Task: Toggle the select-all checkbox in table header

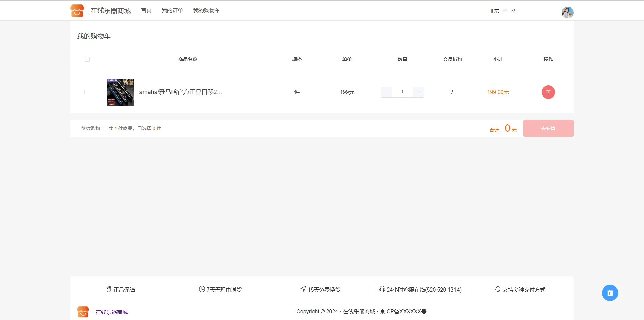Action: point(87,59)
